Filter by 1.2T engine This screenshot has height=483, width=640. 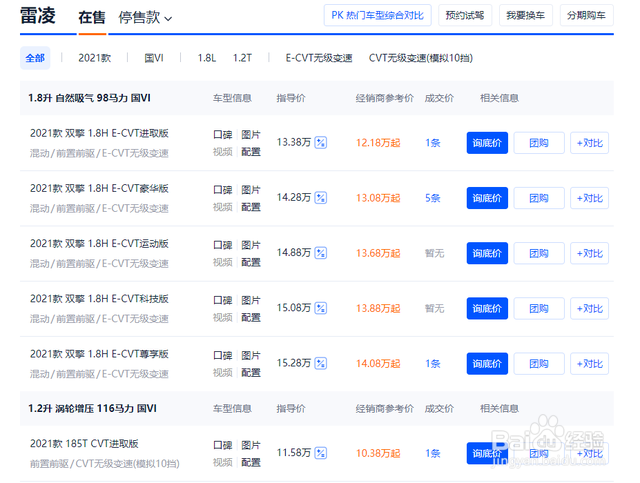(242, 58)
